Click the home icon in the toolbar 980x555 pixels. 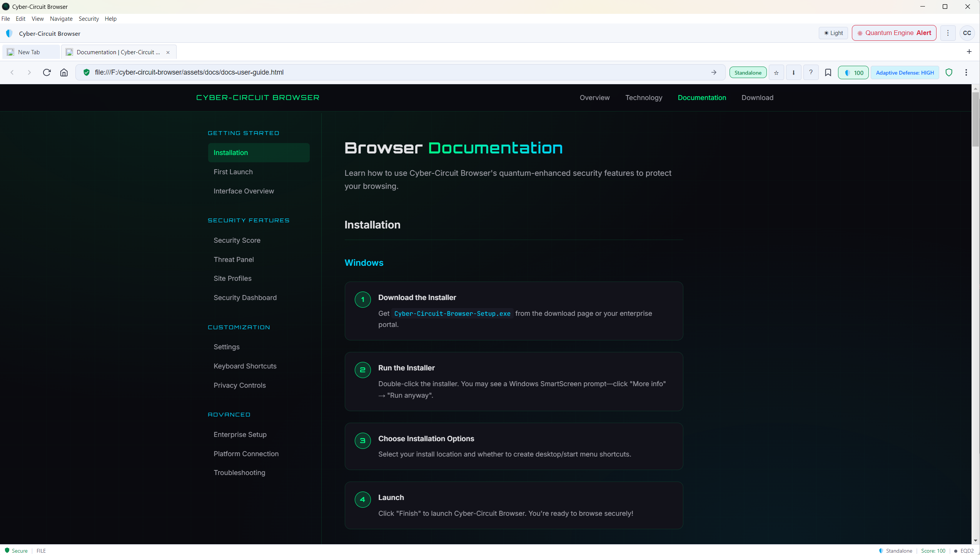[64, 72]
